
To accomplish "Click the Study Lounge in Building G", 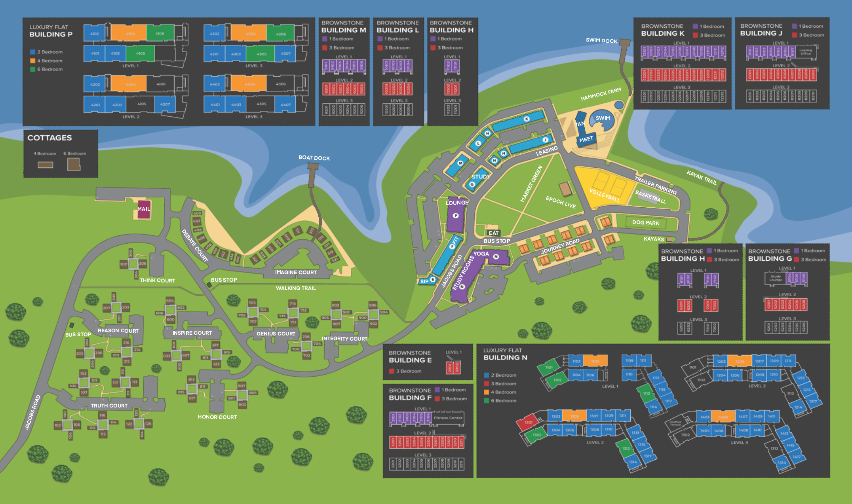I will 776,278.
